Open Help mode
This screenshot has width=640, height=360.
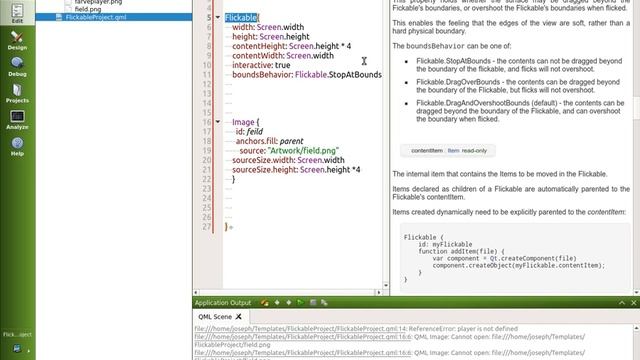click(x=17, y=146)
